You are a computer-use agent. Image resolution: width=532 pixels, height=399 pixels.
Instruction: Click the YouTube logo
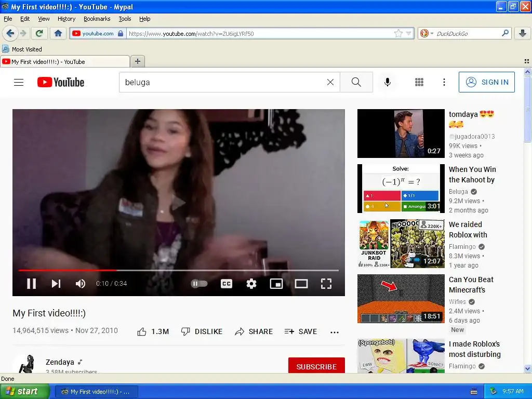[x=61, y=82]
